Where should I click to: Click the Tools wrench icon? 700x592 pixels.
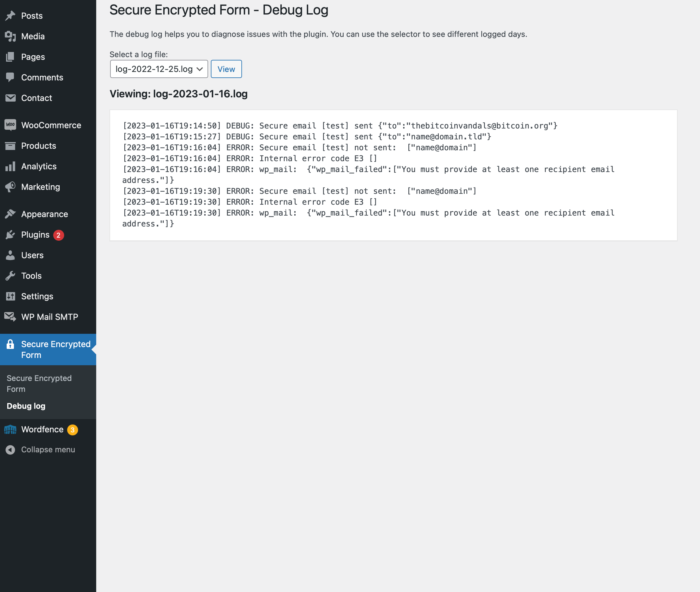10,276
